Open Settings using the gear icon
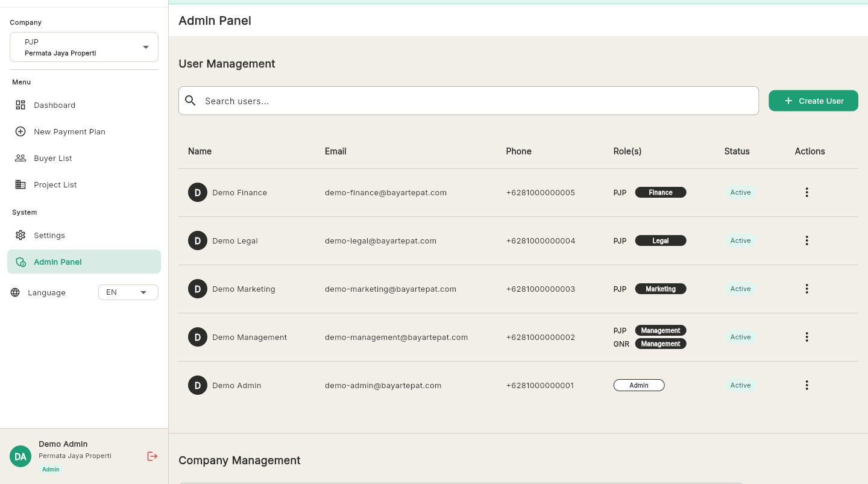 click(20, 235)
